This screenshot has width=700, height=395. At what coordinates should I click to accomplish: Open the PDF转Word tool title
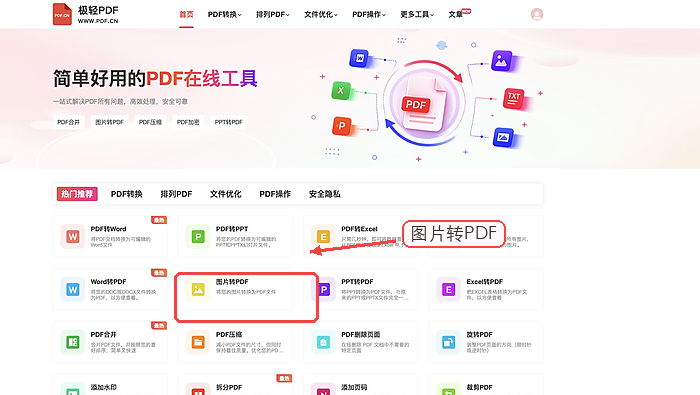(108, 229)
